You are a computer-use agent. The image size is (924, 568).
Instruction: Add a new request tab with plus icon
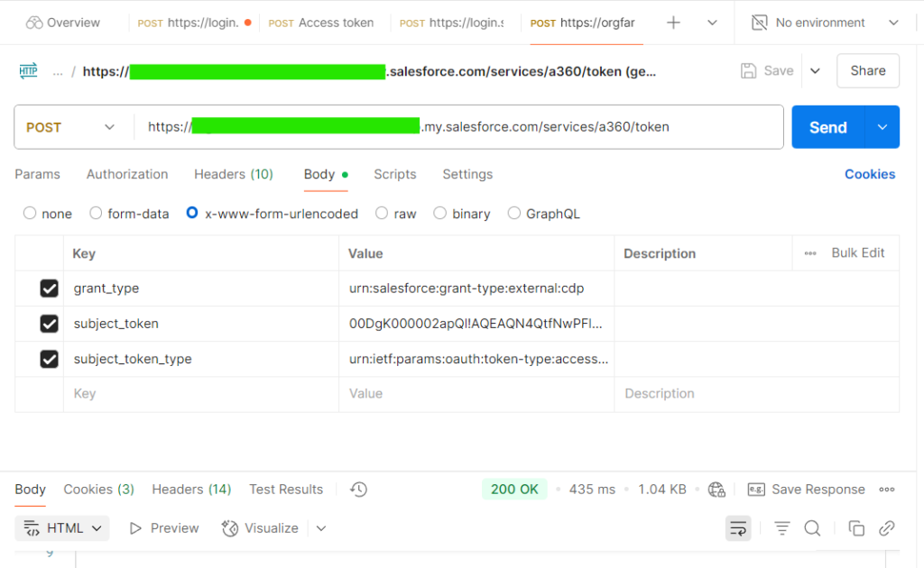click(x=673, y=23)
